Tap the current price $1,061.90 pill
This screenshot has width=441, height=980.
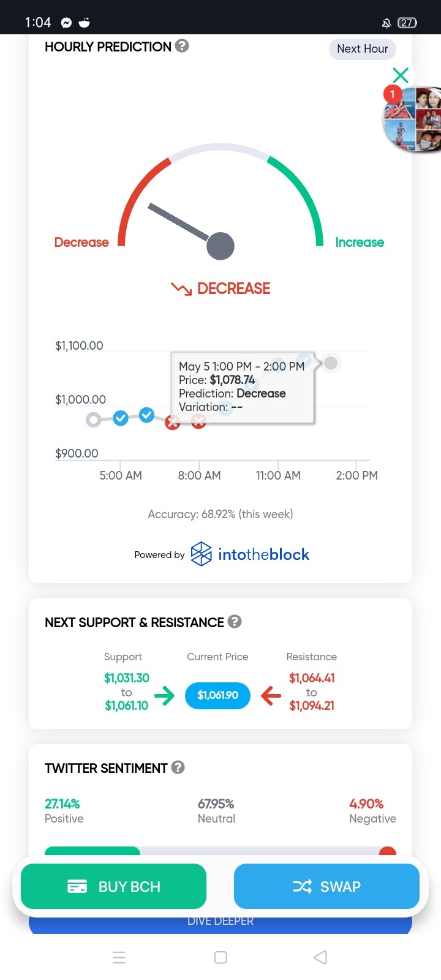pyautogui.click(x=217, y=695)
